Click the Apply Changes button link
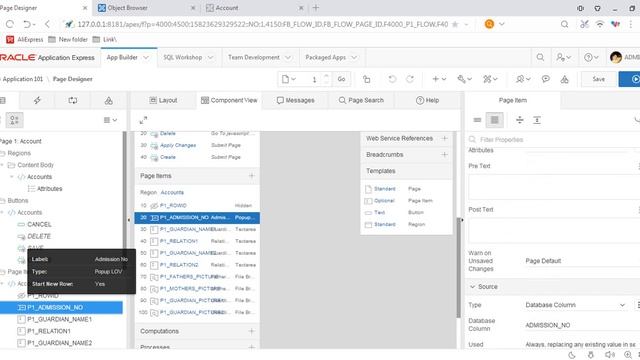 point(178,145)
